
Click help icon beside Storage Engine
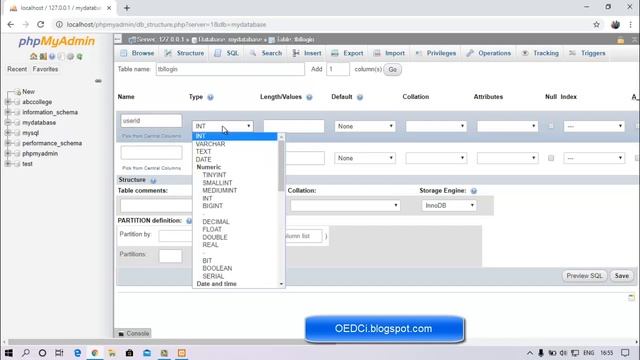tap(473, 191)
